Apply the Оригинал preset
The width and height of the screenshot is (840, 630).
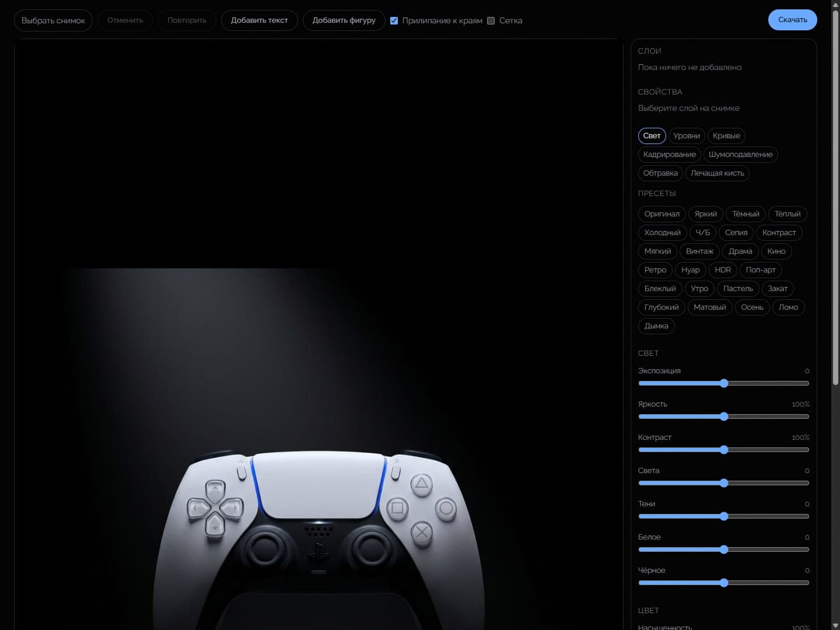click(x=662, y=214)
